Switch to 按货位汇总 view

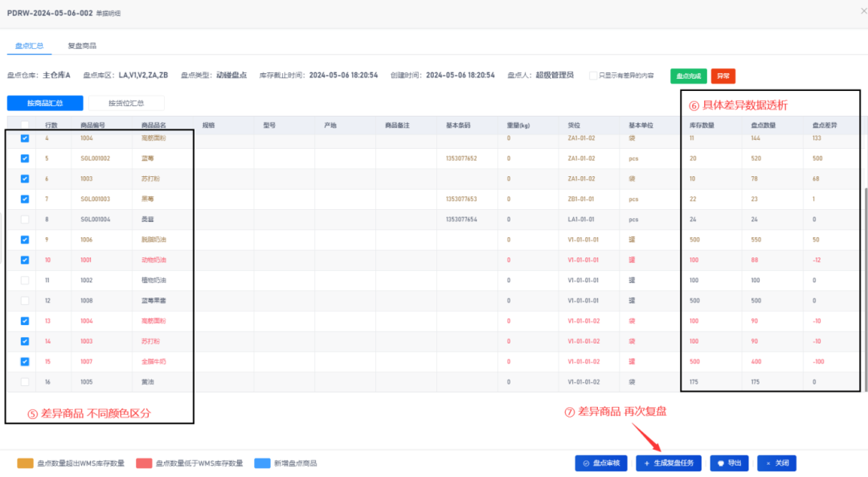coord(125,103)
